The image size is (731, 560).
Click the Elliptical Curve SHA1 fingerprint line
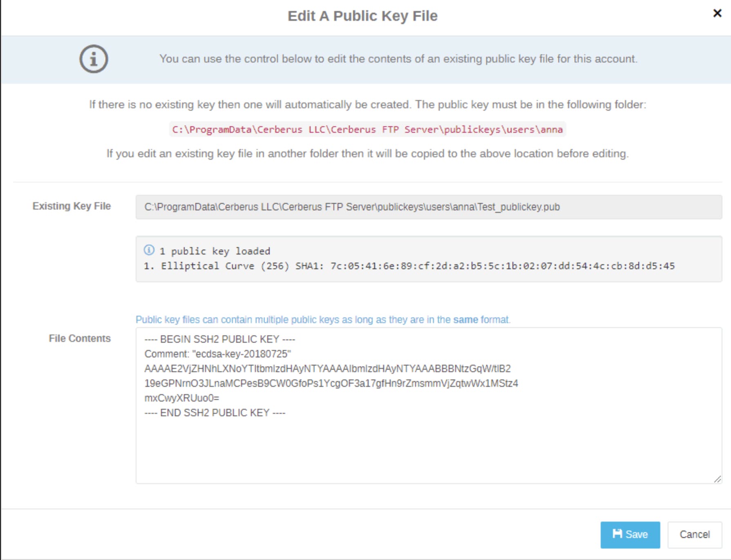pyautogui.click(x=409, y=266)
